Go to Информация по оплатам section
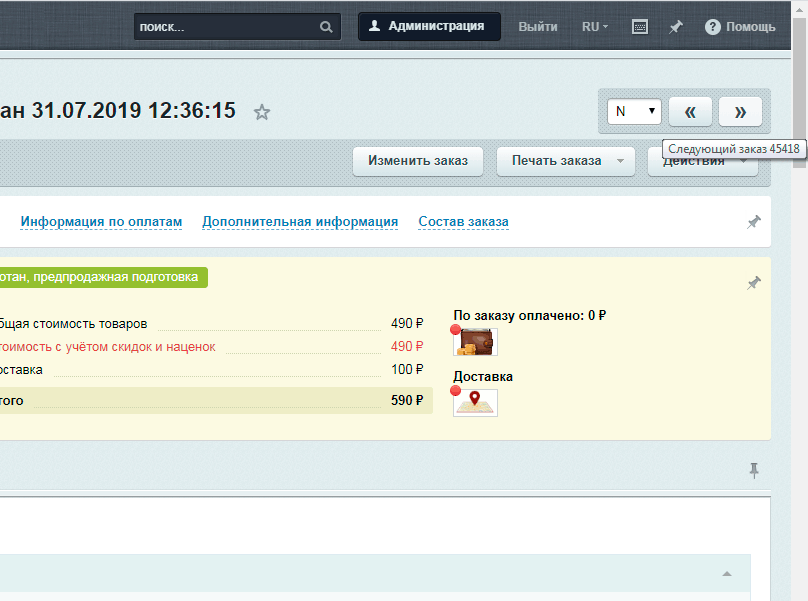This screenshot has height=601, width=808. pos(101,222)
